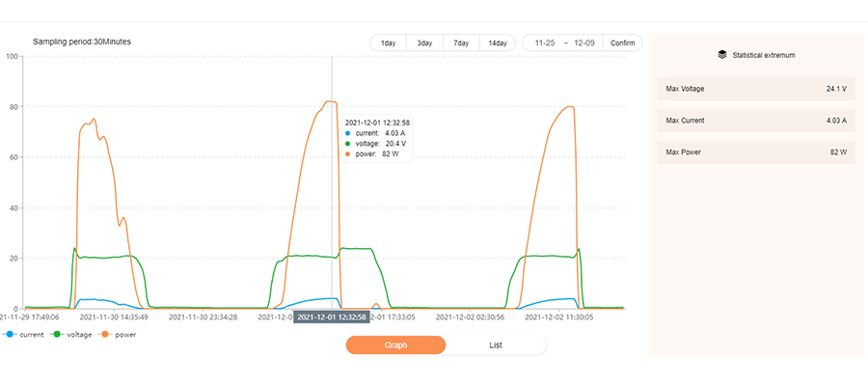The height and width of the screenshot is (386, 868).
Task: Click the 2021-12-02 02:30:56 axis label
Action: pos(470,317)
